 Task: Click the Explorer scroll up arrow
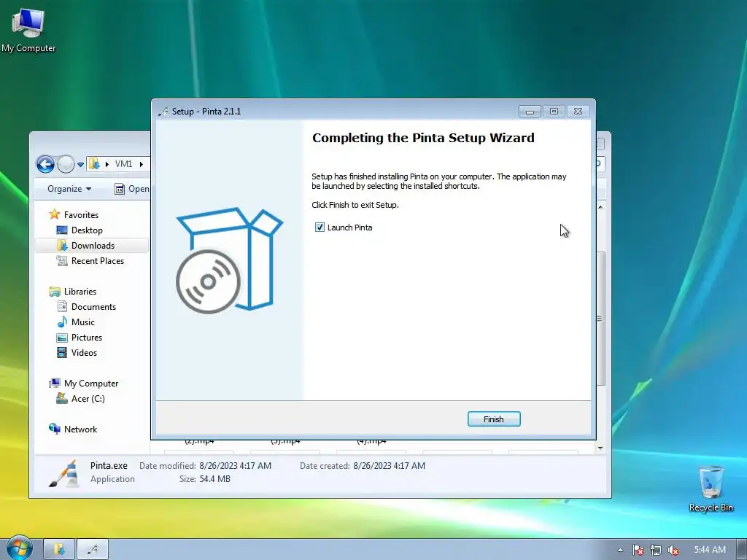click(601, 208)
